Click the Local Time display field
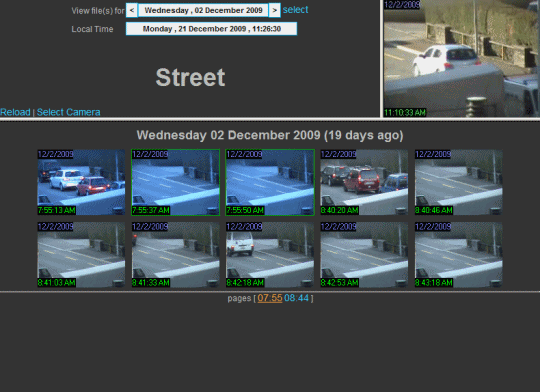The width and height of the screenshot is (540, 392). click(211, 29)
